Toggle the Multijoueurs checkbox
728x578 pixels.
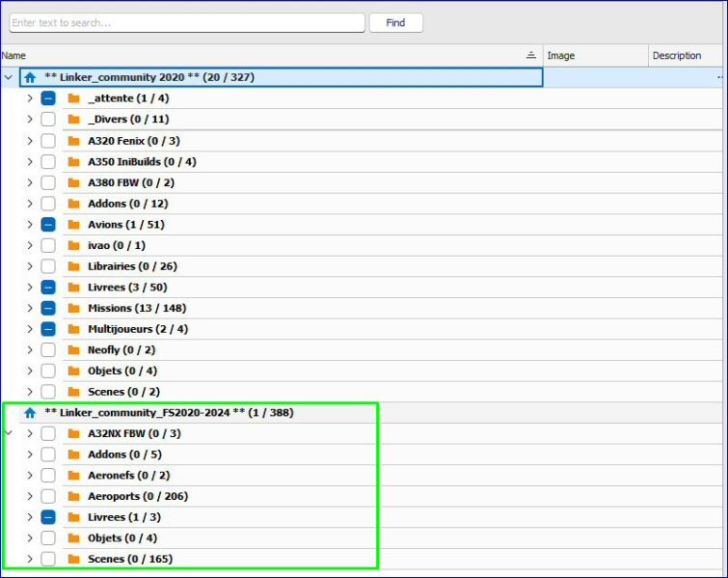point(48,329)
